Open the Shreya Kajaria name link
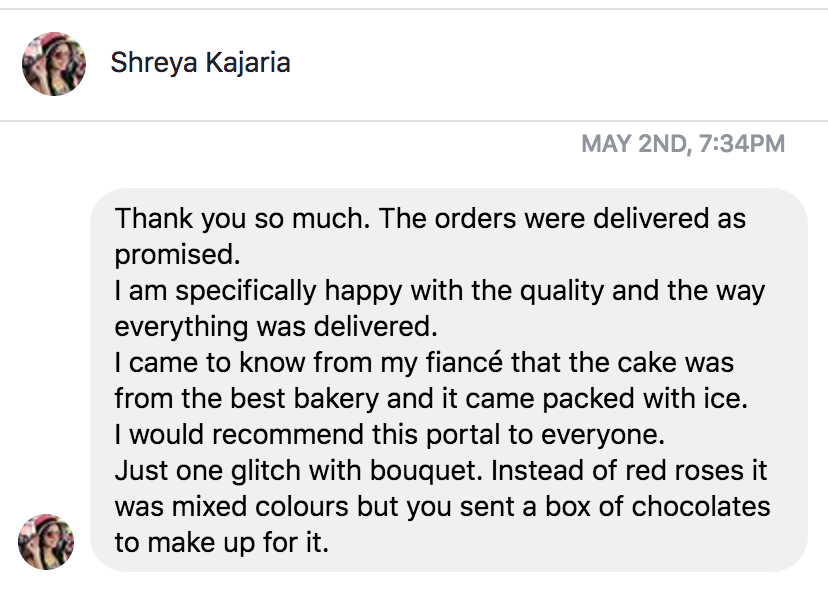The width and height of the screenshot is (828, 602). 200,63
